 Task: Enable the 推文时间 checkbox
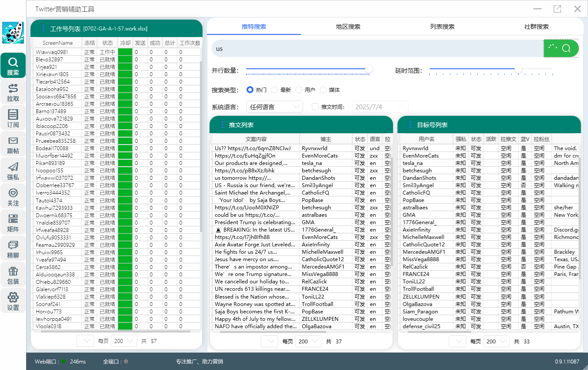[316, 107]
